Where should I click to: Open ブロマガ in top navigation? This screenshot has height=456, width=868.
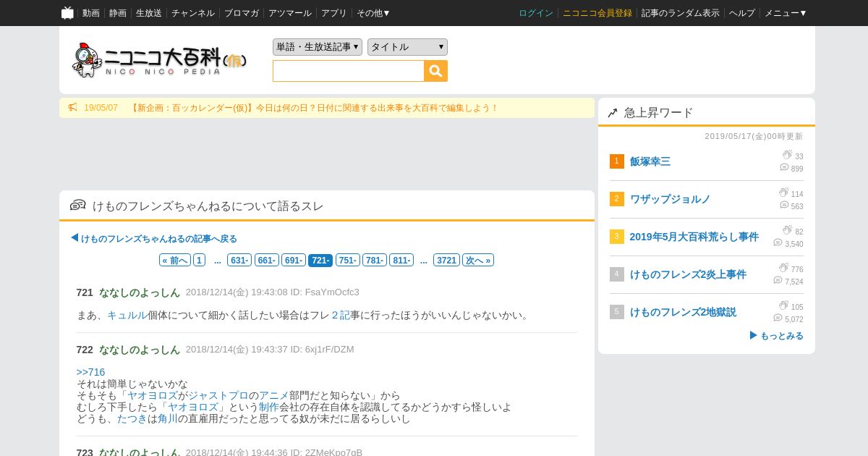tap(242, 13)
